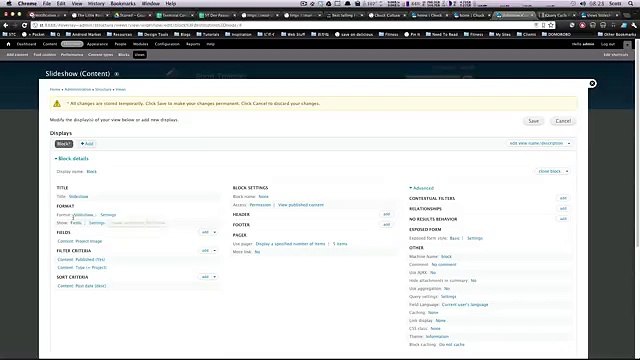Open the Design Tools bookmark folder
Image resolution: width=640 pixels, height=360 pixels.
coord(153,34)
